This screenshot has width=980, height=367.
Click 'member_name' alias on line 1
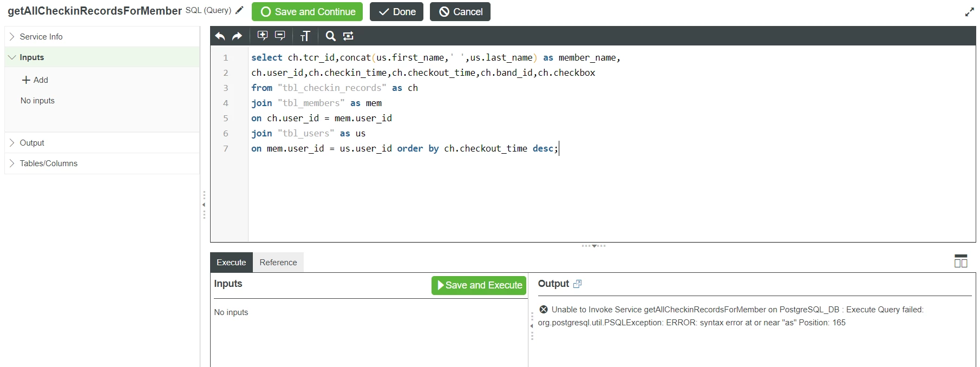(587, 57)
